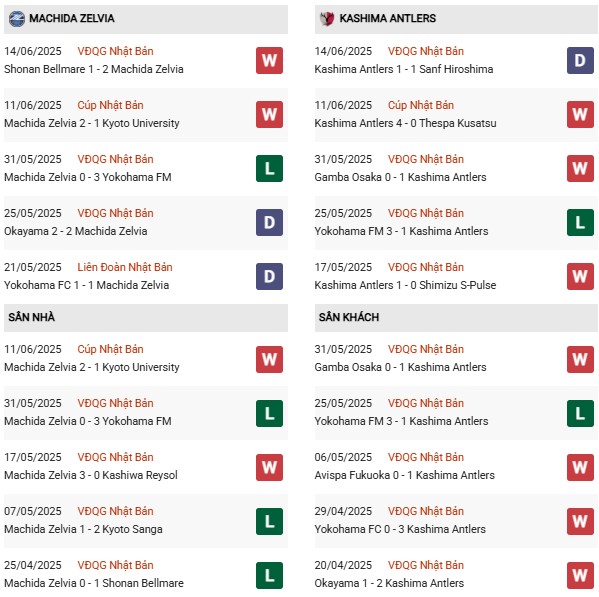
Task: Click the L badge for Machida Zelvia 1-2 Kyoto Sanga
Action: [x=269, y=521]
